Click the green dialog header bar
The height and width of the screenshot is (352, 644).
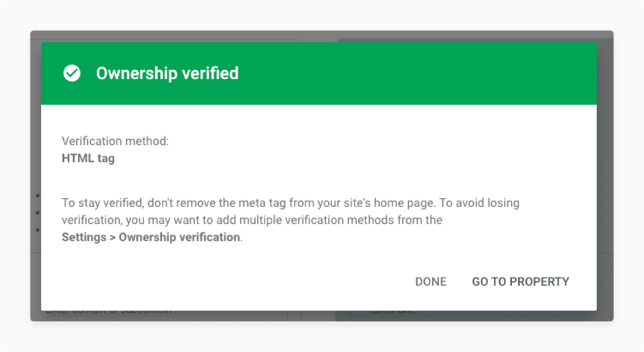pyautogui.click(x=319, y=73)
